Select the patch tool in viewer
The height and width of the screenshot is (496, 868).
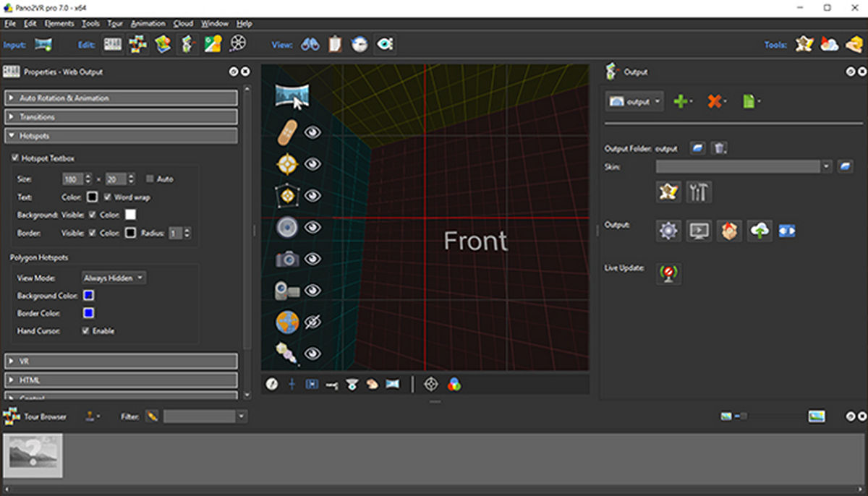tap(287, 132)
